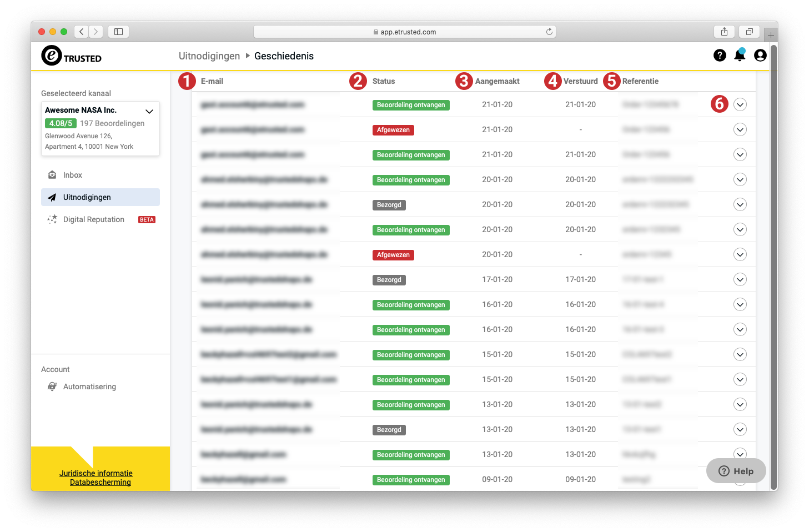Screen dimensions: 809x532
Task: Expand the first 16-01-20 row
Action: [740, 304]
